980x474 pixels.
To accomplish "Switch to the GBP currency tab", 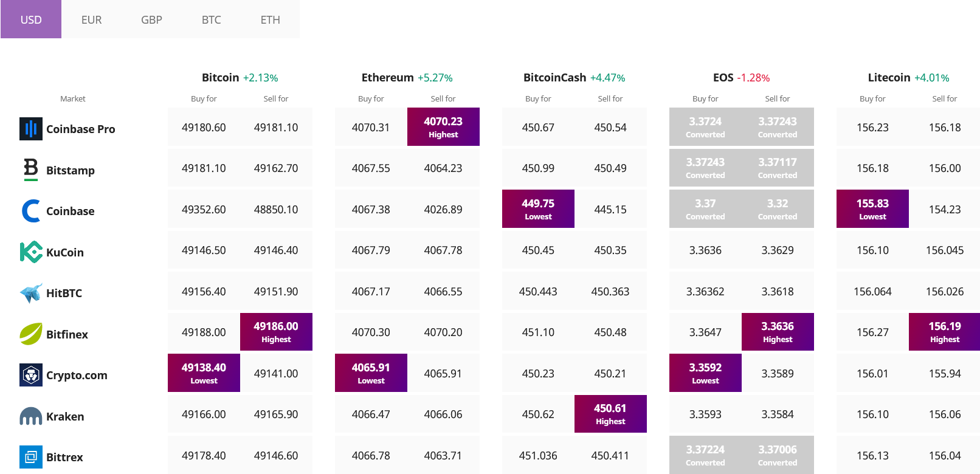I will click(151, 19).
